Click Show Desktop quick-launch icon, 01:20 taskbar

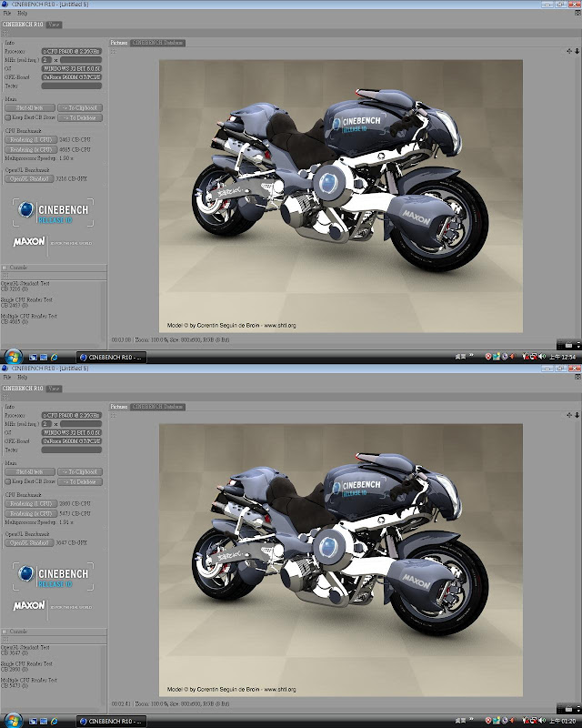pos(33,721)
